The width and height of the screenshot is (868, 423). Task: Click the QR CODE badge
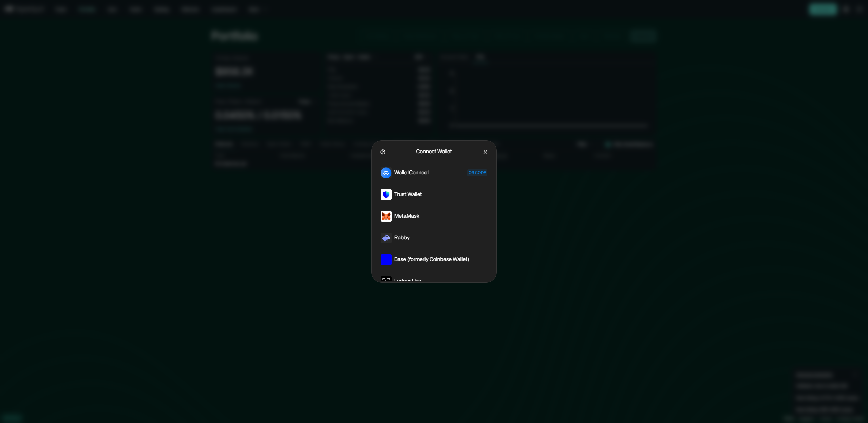pyautogui.click(x=477, y=173)
